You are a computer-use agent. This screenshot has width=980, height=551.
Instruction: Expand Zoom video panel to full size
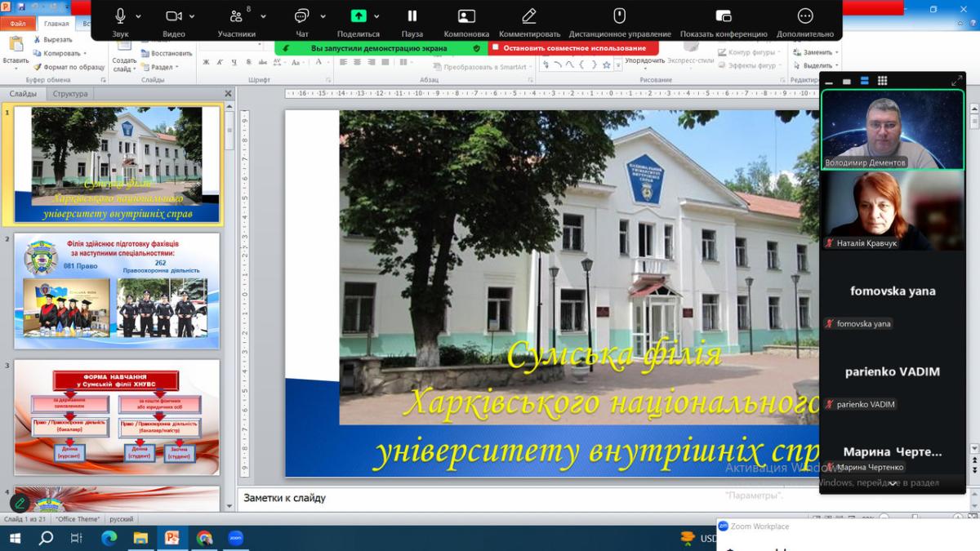[956, 81]
